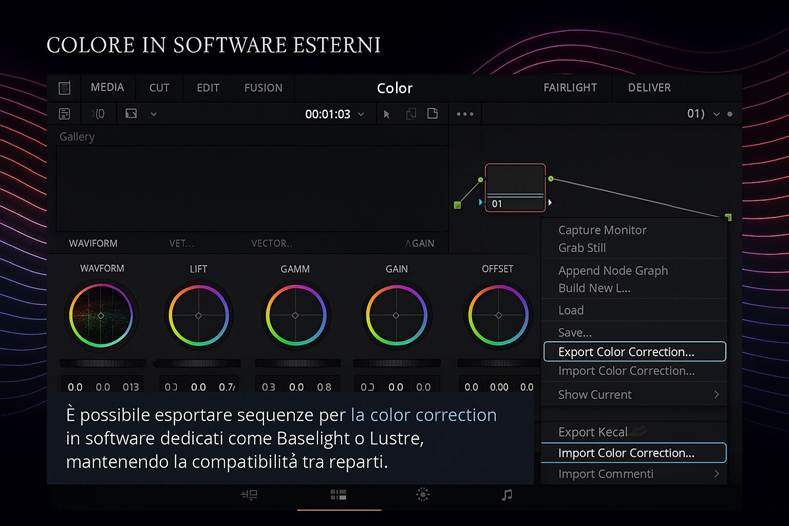This screenshot has width=789, height=526.
Task: Click the green source input node
Action: click(x=457, y=205)
